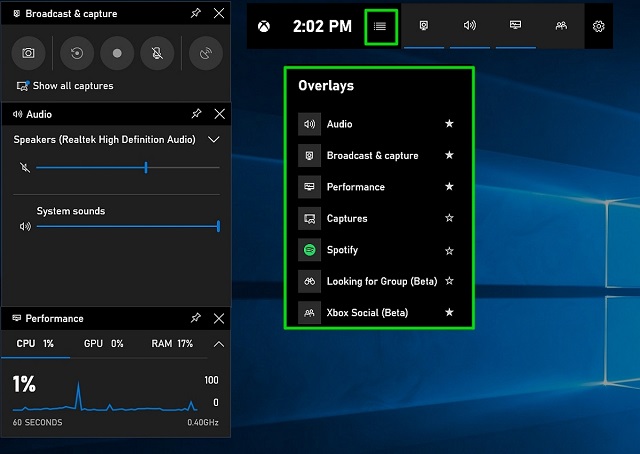Pin the Audio widget
The image size is (640, 454).
(196, 114)
